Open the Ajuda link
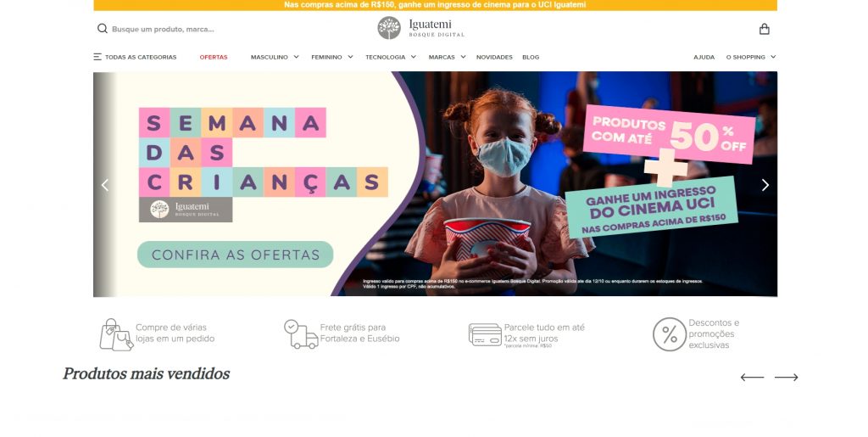 click(704, 57)
